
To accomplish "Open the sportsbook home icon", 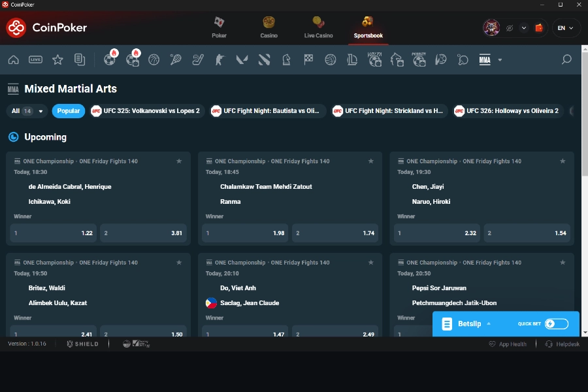I will pos(13,60).
